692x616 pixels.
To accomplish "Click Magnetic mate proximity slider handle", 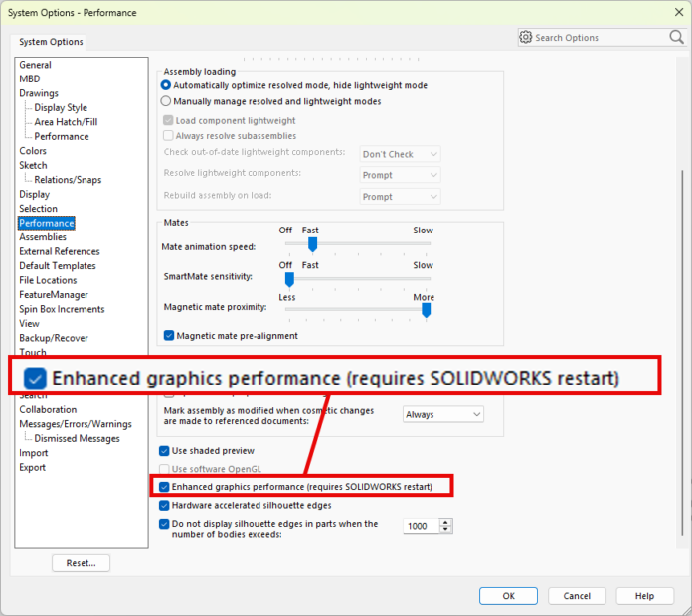I will pyautogui.click(x=426, y=310).
